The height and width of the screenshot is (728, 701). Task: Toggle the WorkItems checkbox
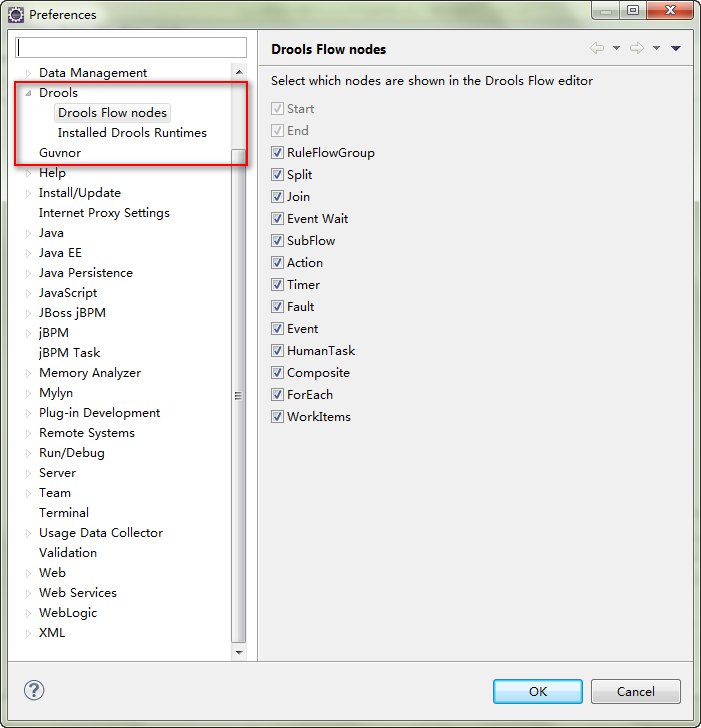click(277, 416)
